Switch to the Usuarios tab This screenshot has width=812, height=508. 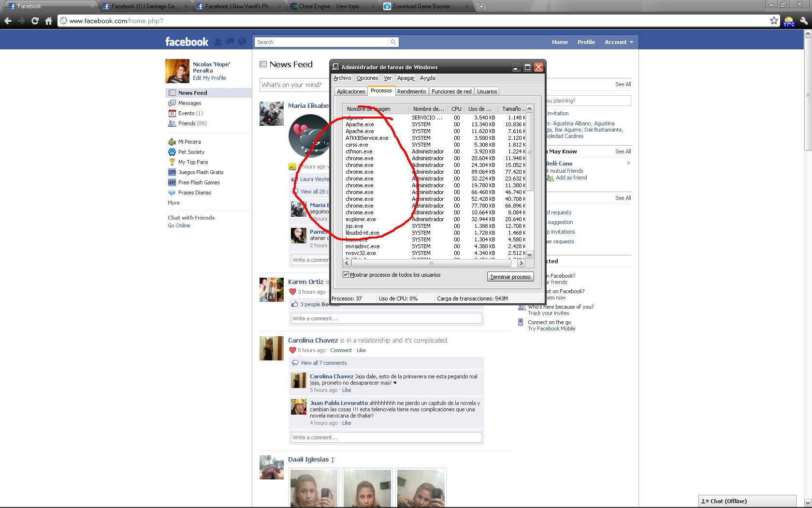(x=487, y=91)
